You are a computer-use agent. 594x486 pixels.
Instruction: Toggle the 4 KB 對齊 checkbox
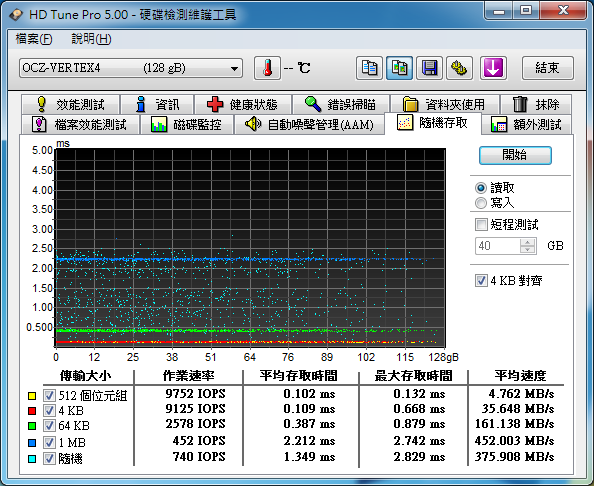(481, 281)
